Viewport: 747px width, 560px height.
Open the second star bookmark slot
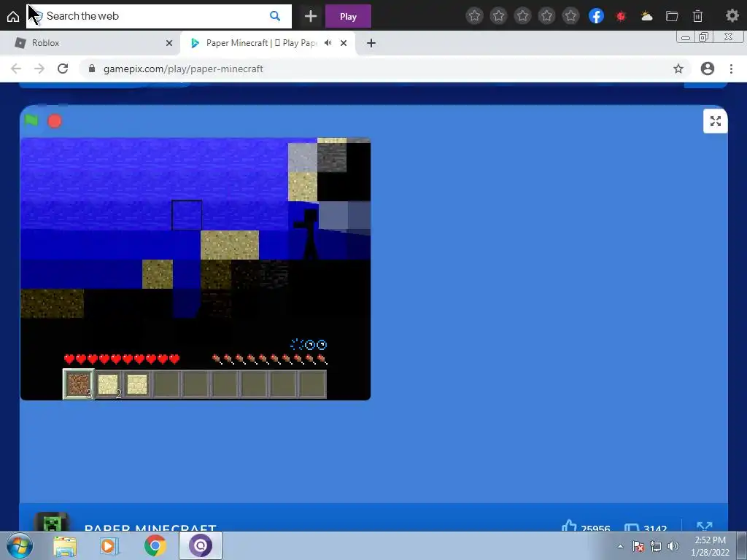(x=498, y=16)
